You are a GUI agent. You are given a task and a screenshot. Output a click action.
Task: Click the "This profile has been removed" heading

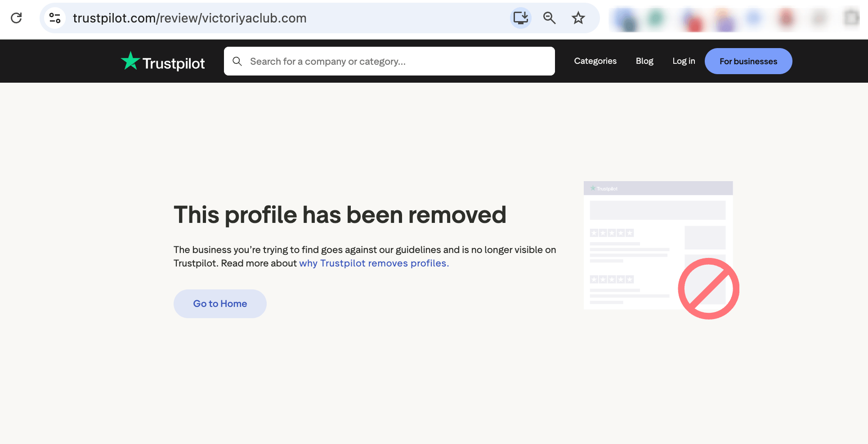(340, 215)
